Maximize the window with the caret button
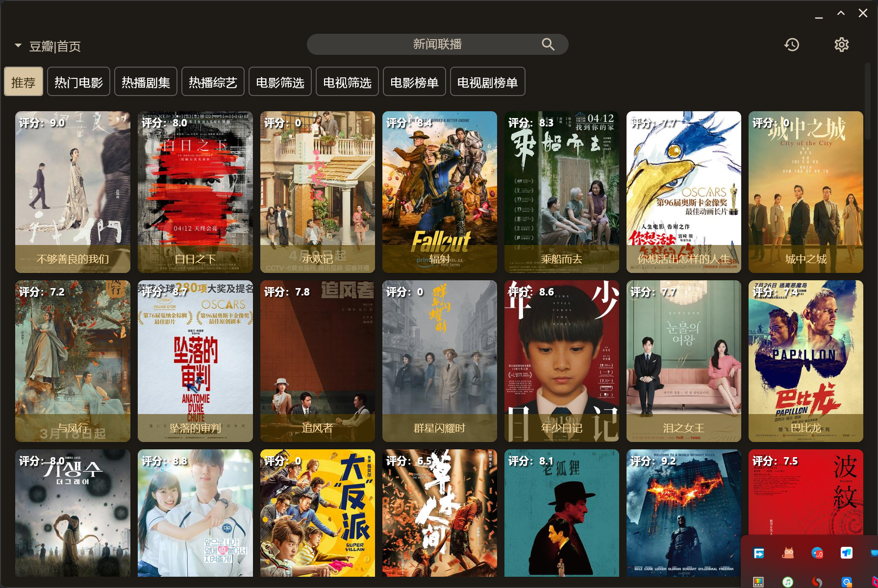The height and width of the screenshot is (588, 878). [x=841, y=13]
